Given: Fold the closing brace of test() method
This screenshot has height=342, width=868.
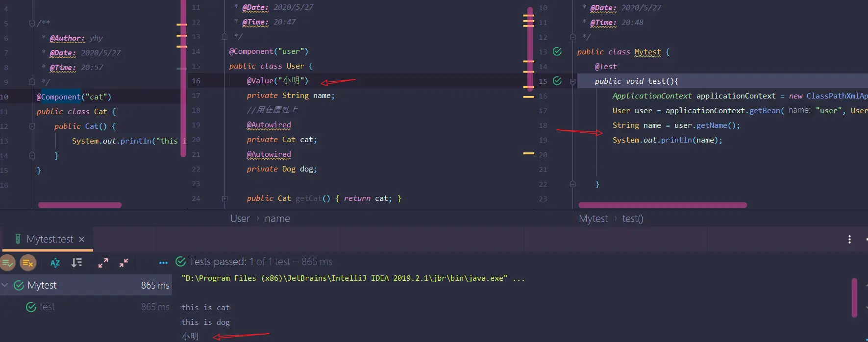Looking at the screenshot, I should 572,184.
